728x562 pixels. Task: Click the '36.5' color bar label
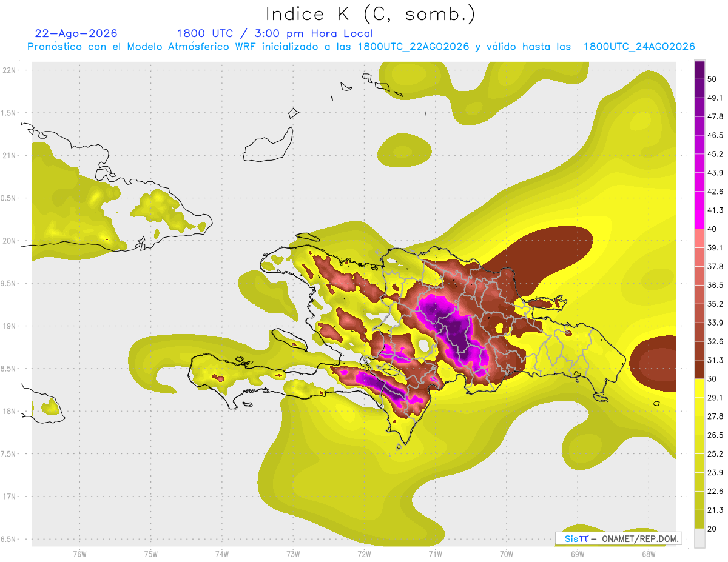coord(715,285)
